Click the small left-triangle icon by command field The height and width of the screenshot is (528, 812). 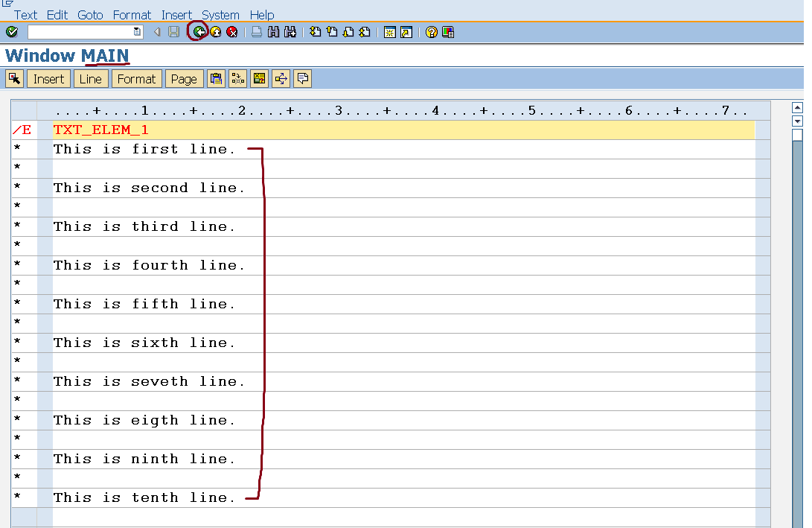[x=157, y=32]
